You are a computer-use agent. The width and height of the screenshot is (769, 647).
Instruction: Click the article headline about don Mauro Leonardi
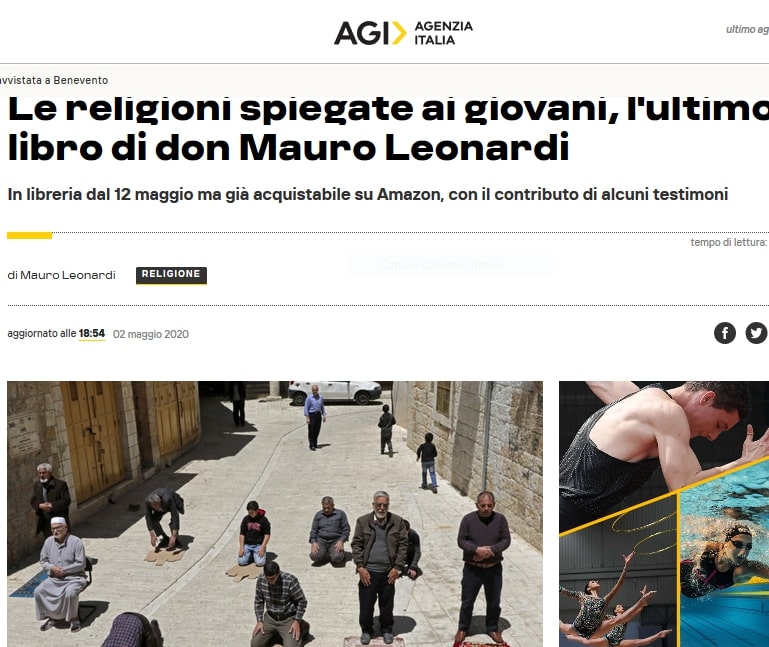[387, 128]
